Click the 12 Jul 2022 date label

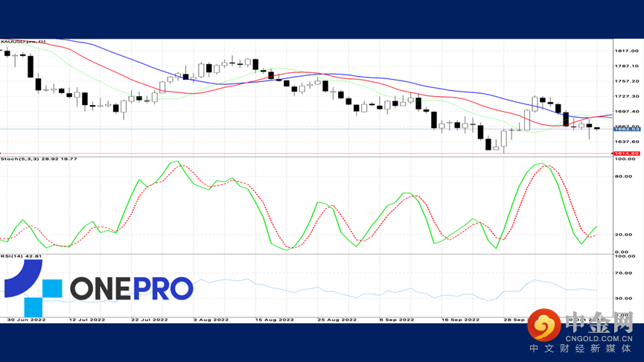[86, 320]
